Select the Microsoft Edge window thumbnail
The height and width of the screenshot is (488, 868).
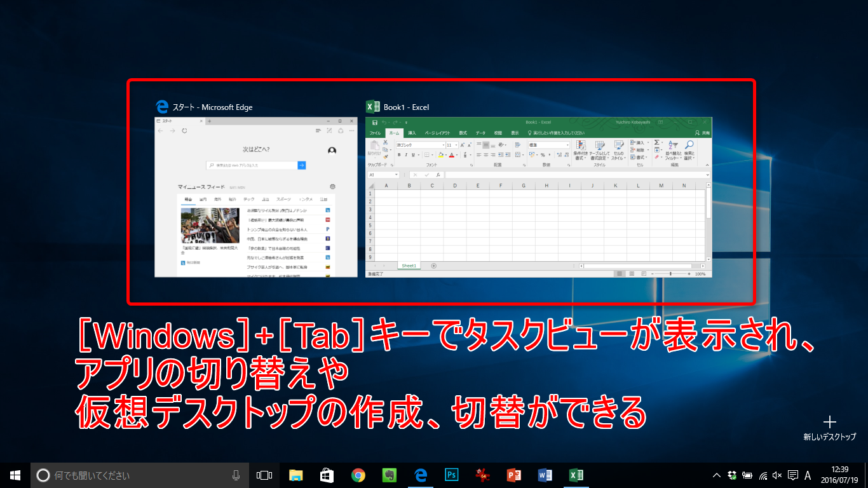click(256, 197)
